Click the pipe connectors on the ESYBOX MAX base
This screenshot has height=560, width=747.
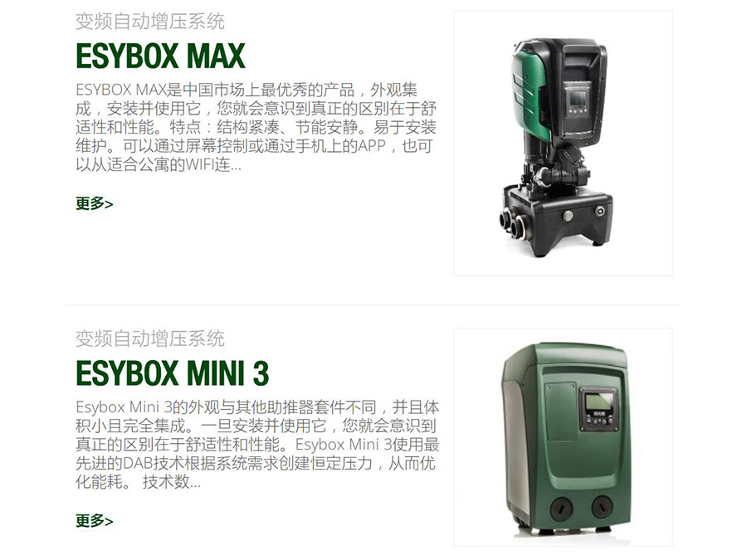point(513,223)
